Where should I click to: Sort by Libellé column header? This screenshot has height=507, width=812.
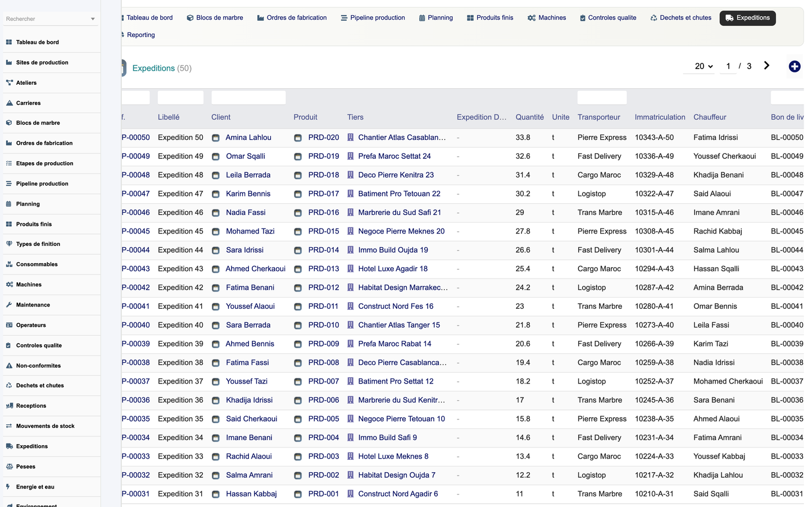coord(169,117)
